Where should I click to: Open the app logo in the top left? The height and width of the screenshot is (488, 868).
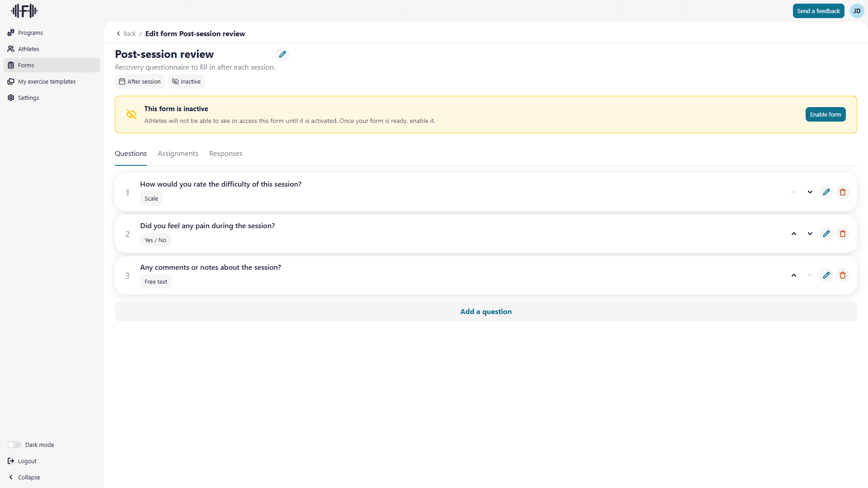24,11
